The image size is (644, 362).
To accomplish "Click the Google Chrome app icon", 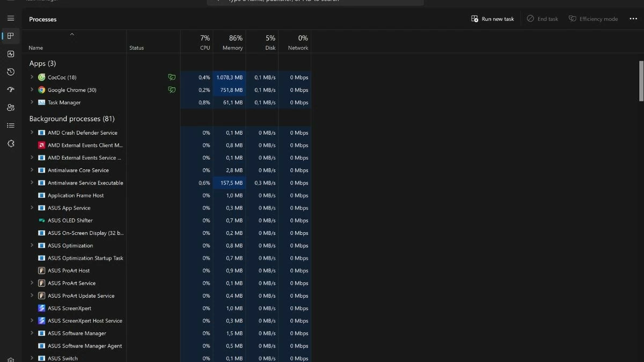I will coord(41,90).
